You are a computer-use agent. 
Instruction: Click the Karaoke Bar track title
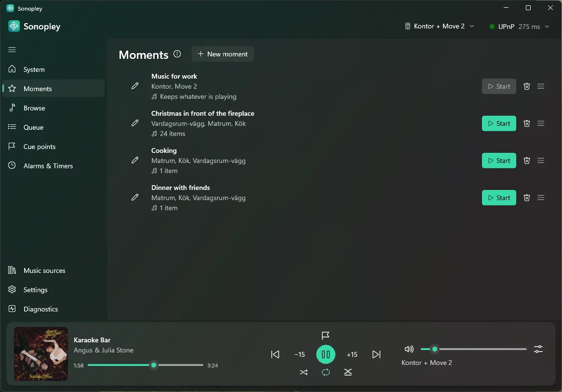92,340
